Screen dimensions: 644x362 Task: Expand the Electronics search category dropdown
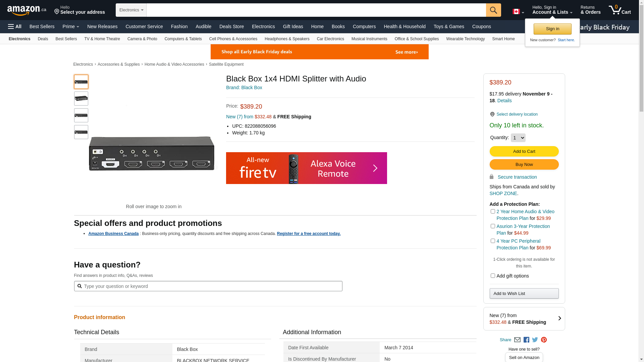131,10
